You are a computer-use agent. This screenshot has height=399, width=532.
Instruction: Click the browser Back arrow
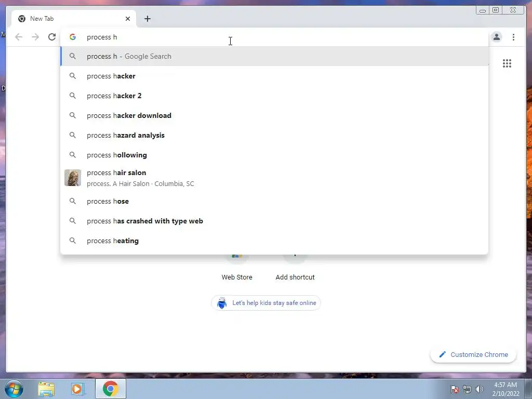(x=19, y=37)
